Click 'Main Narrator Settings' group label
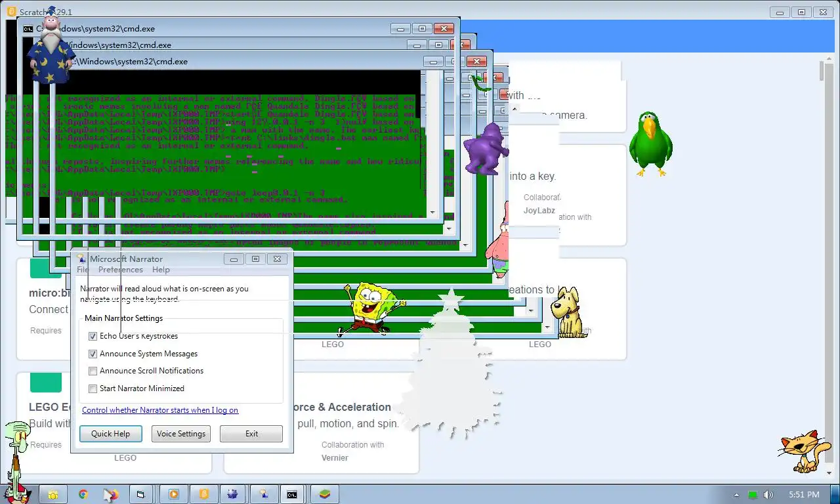Screen dimensions: 840x504 pyautogui.click(x=123, y=318)
